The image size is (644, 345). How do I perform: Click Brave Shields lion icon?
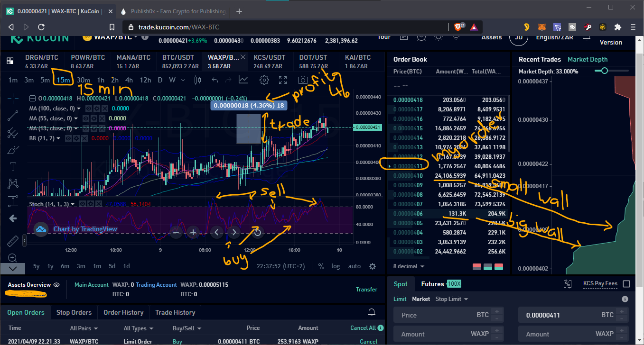pos(459,27)
